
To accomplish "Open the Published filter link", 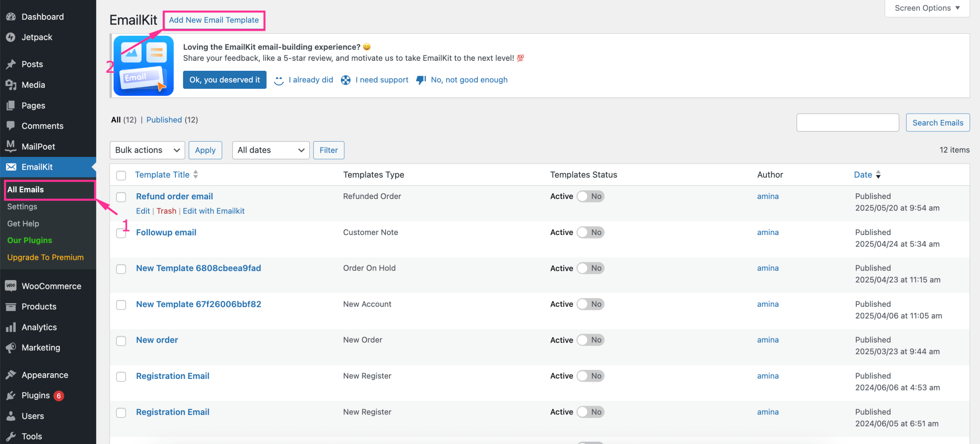I will tap(164, 120).
